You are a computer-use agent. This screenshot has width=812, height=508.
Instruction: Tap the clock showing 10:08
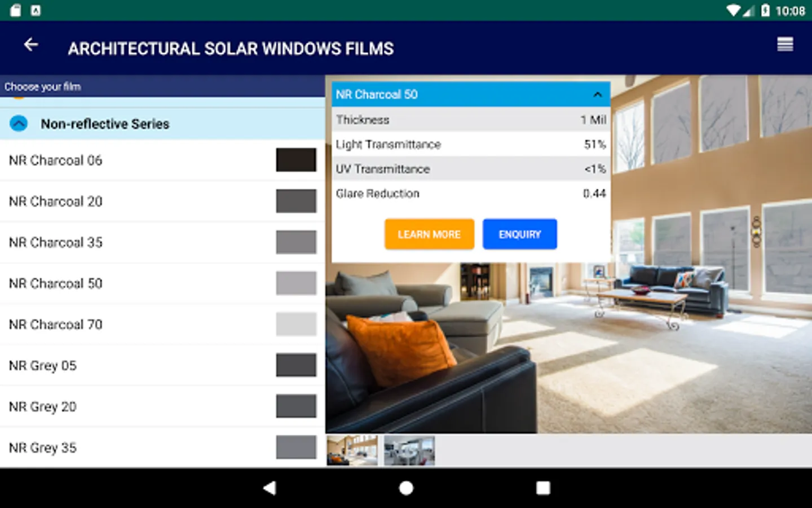[792, 11]
